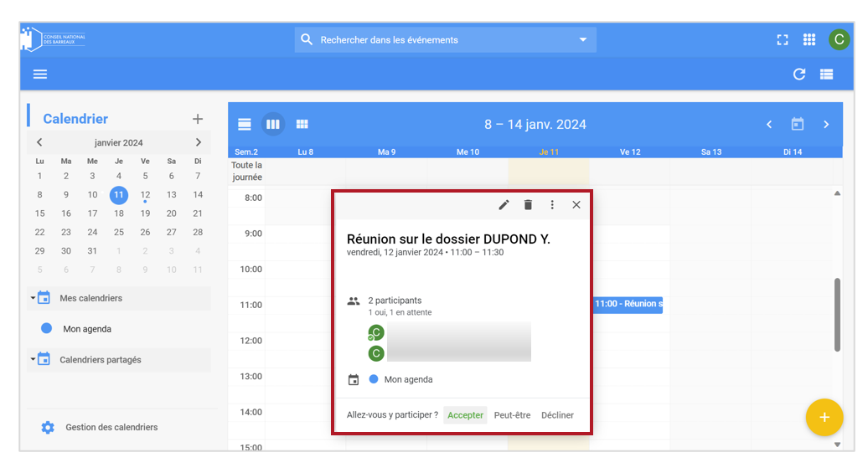
Task: Select the Mon agenda blue color dot in event
Action: pos(374,379)
